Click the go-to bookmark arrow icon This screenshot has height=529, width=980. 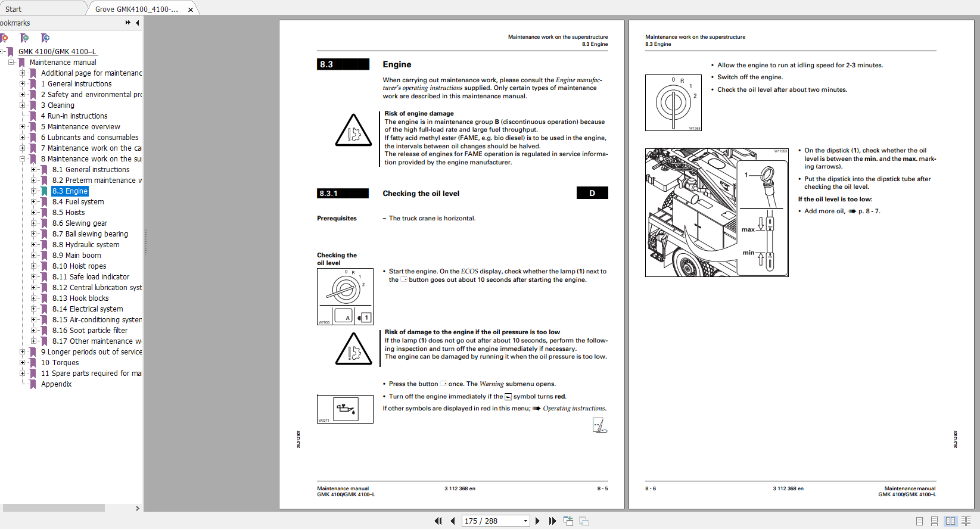click(x=45, y=38)
